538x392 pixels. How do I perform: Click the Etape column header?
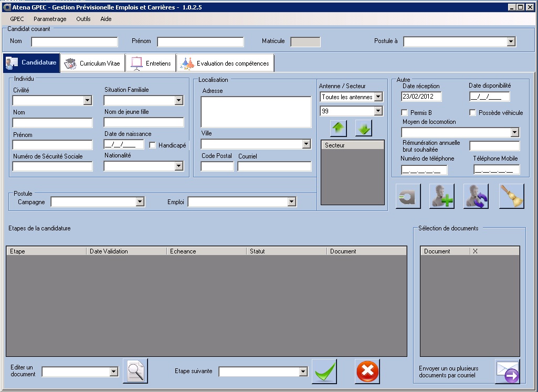tap(47, 251)
